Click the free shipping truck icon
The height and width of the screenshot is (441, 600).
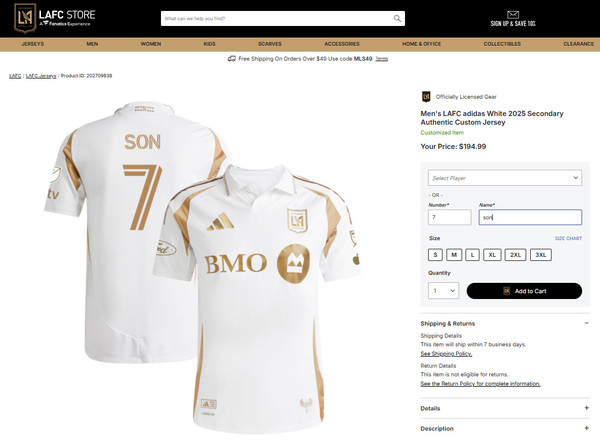(231, 59)
